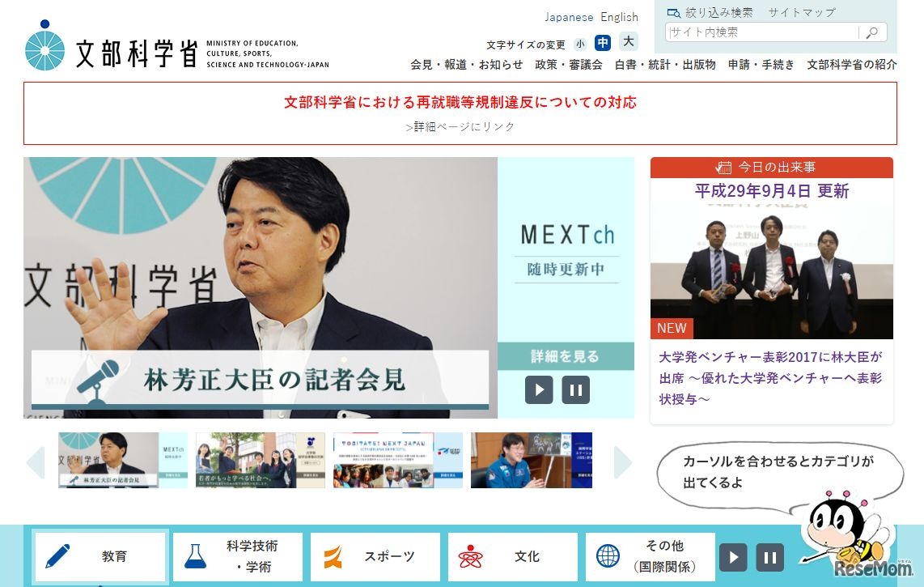Click the 詳細を見る button

[566, 356]
